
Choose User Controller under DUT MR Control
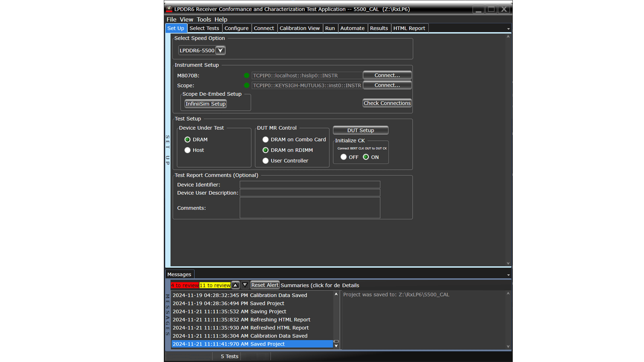tap(266, 160)
